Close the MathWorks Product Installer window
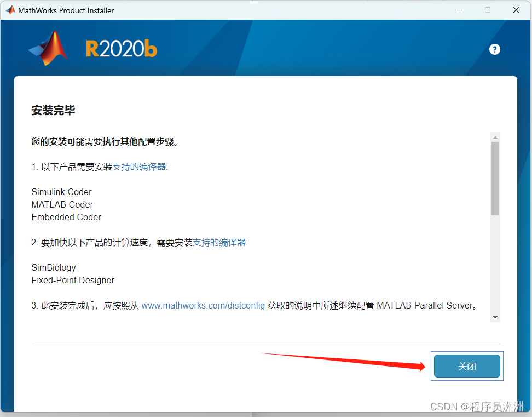This screenshot has height=417, width=532. pyautogui.click(x=516, y=10)
